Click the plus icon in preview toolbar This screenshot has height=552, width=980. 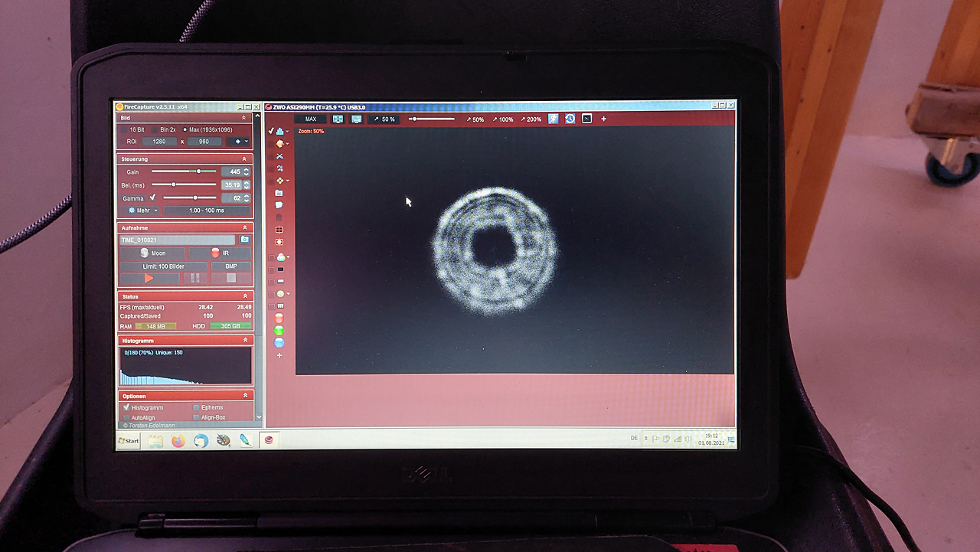[603, 119]
